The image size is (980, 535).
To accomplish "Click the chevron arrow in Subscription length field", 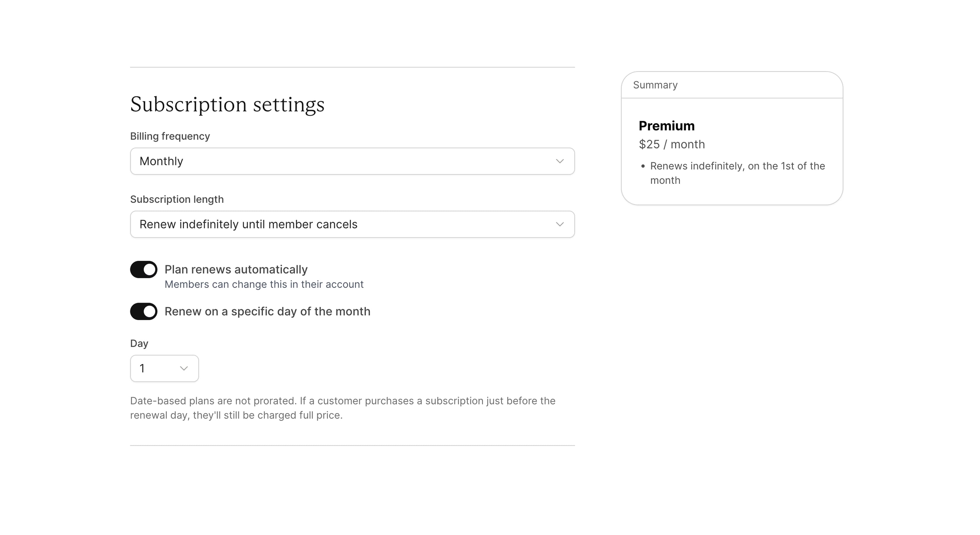I will pyautogui.click(x=559, y=224).
